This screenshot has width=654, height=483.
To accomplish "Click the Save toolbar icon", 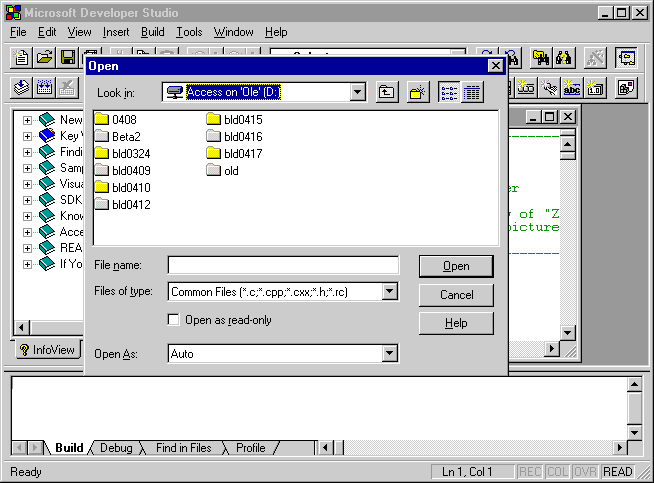I will [x=68, y=58].
